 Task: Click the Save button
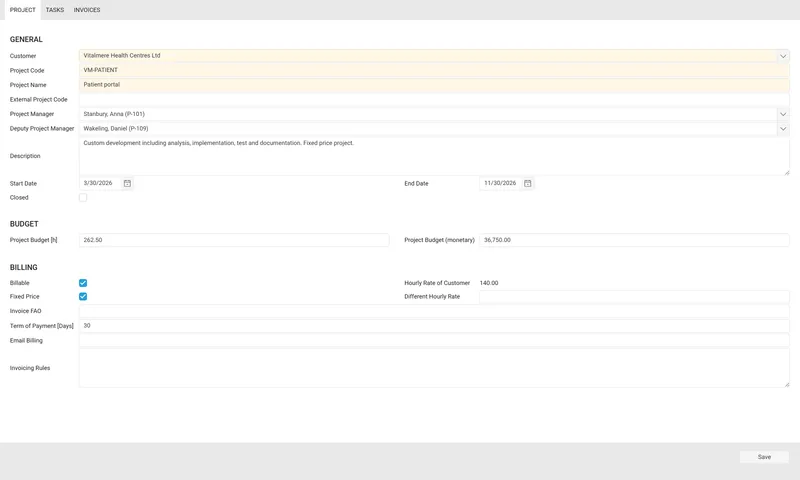click(764, 457)
